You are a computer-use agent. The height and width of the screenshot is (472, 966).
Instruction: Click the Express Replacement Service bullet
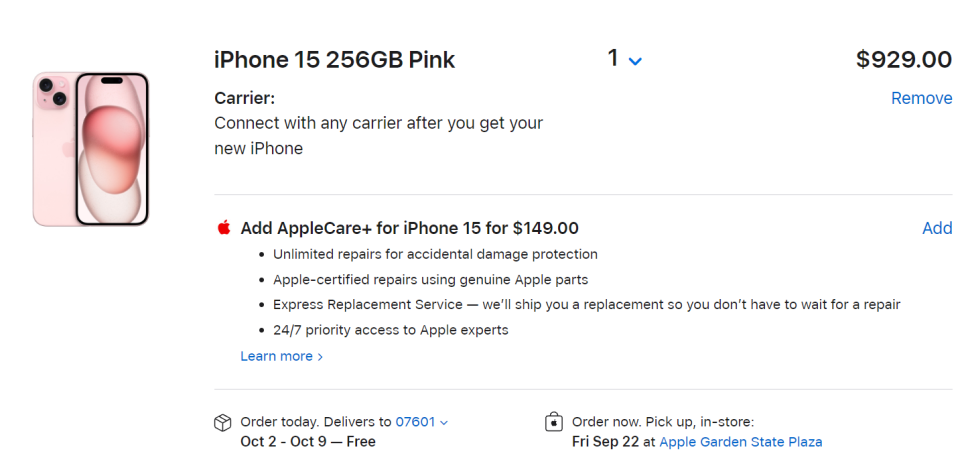[586, 304]
